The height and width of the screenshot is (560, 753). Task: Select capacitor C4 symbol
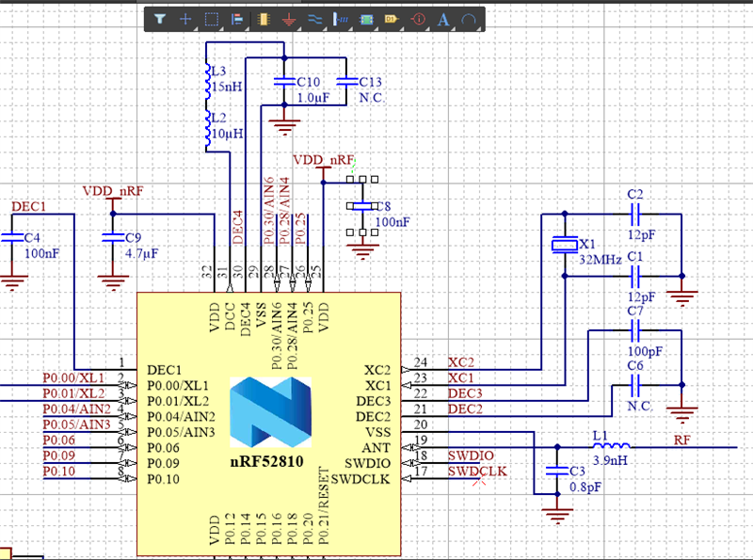pos(12,237)
